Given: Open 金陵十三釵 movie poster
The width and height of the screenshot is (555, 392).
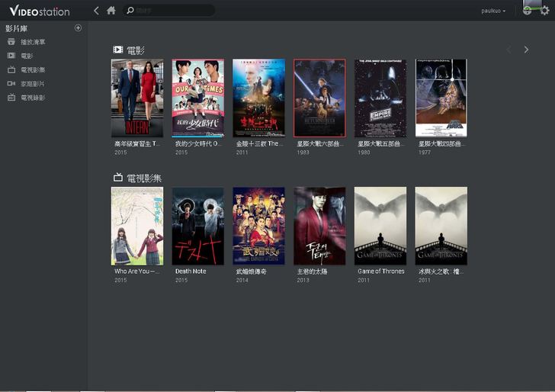Looking at the screenshot, I should (x=258, y=98).
